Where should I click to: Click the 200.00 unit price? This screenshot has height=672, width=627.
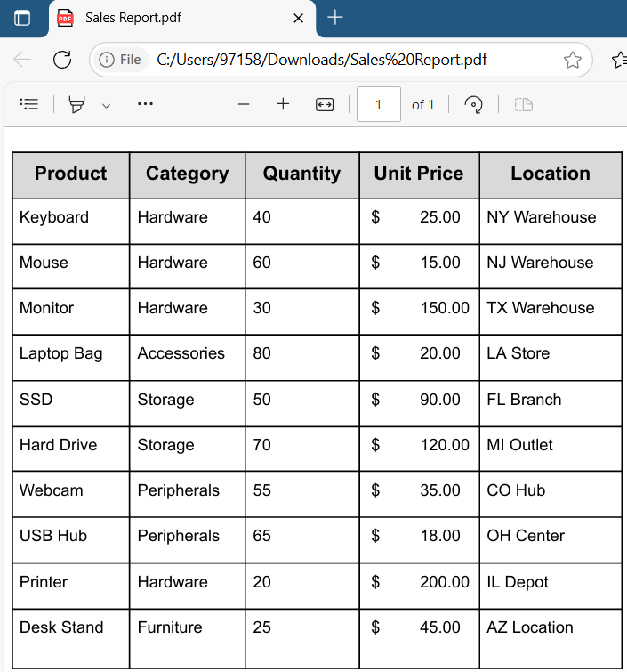(x=445, y=582)
